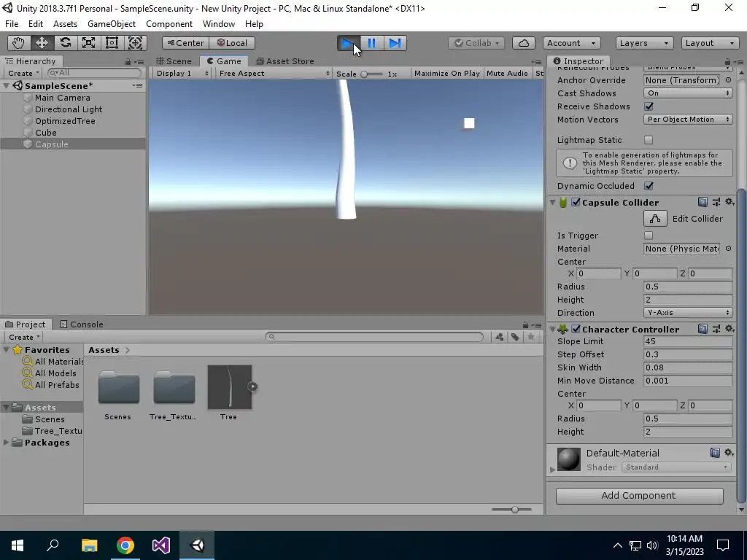Adjust Project icon size slider
747x560 pixels.
pos(511,510)
